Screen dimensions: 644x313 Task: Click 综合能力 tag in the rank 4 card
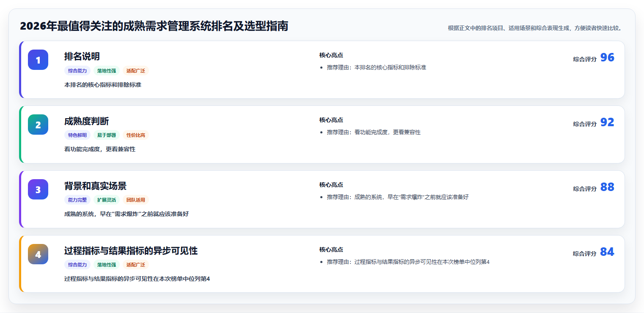tap(77, 265)
